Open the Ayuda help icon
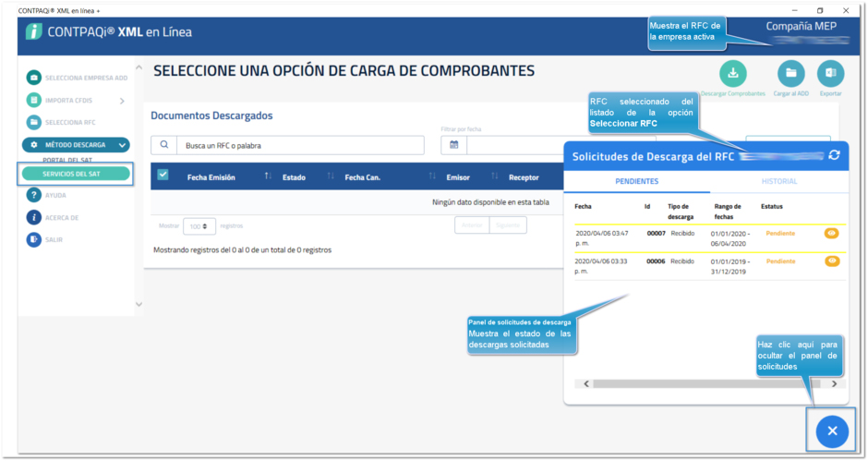 (x=34, y=195)
